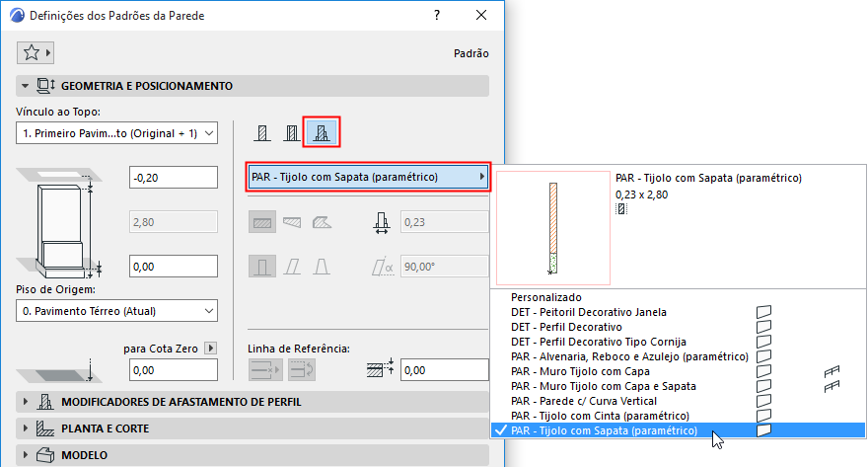Click the help question mark button
This screenshot has width=868, height=467.
click(437, 15)
